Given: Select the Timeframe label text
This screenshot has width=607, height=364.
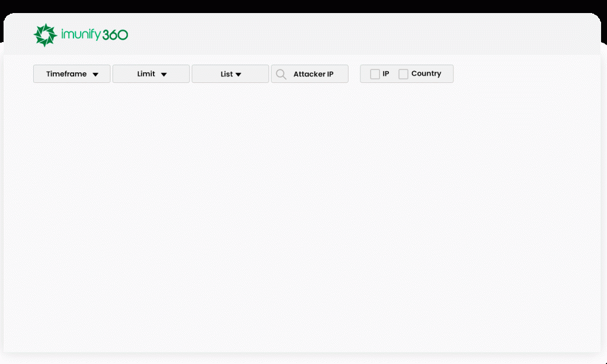Looking at the screenshot, I should pos(66,74).
